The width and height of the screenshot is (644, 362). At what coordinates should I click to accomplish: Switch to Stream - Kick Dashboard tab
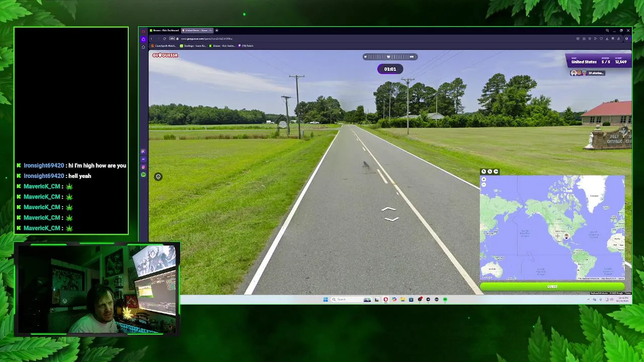(x=165, y=30)
